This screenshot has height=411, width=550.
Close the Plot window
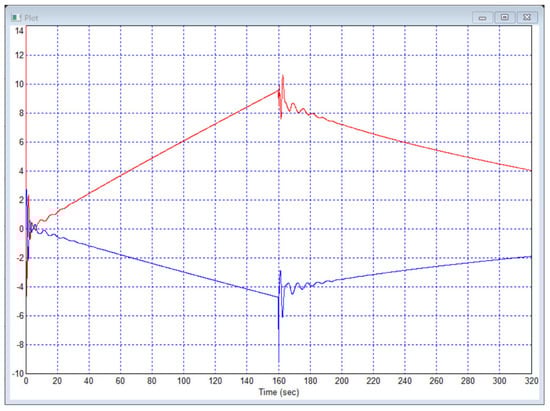pyautogui.click(x=527, y=17)
